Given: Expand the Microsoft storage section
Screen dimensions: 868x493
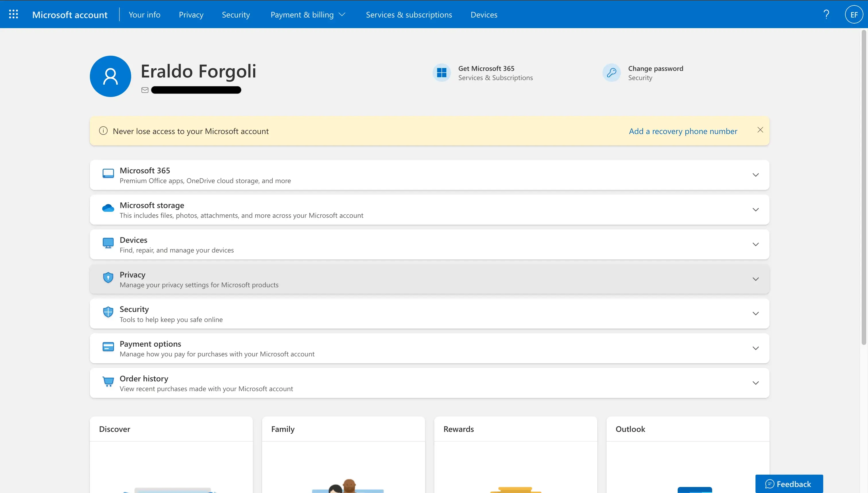Looking at the screenshot, I should click(x=755, y=209).
